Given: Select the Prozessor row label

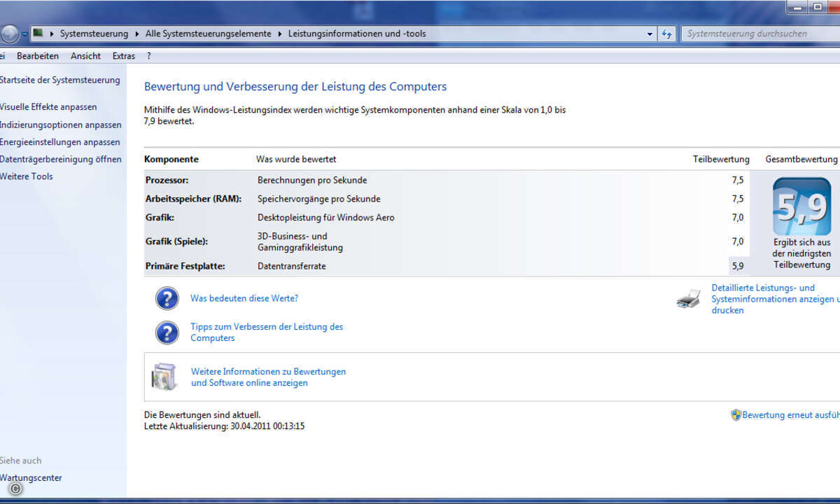Looking at the screenshot, I should coord(167,181).
